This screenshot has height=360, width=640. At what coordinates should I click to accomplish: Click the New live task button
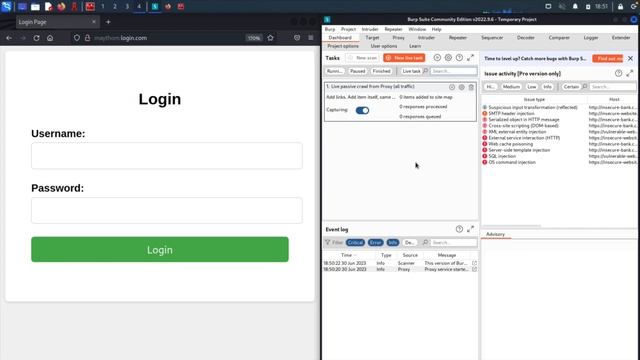coord(404,58)
